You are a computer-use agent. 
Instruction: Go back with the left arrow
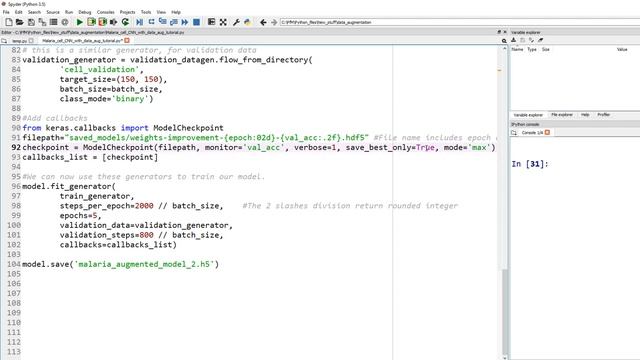coord(263,22)
